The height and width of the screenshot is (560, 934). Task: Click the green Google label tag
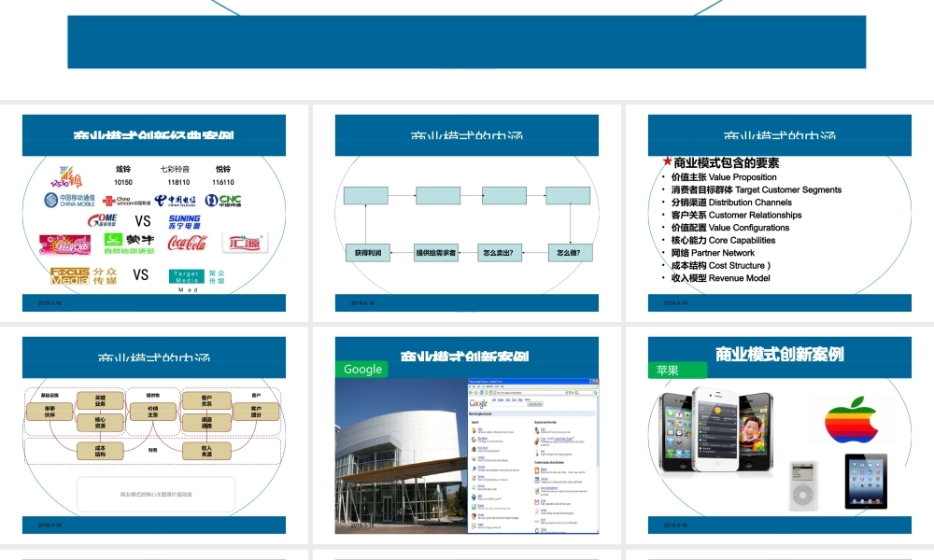[362, 369]
